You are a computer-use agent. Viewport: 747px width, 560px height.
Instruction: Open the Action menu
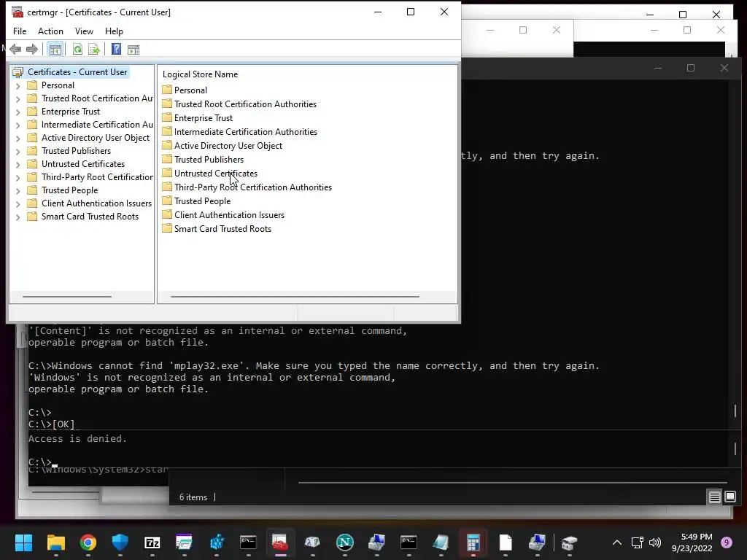pos(50,31)
